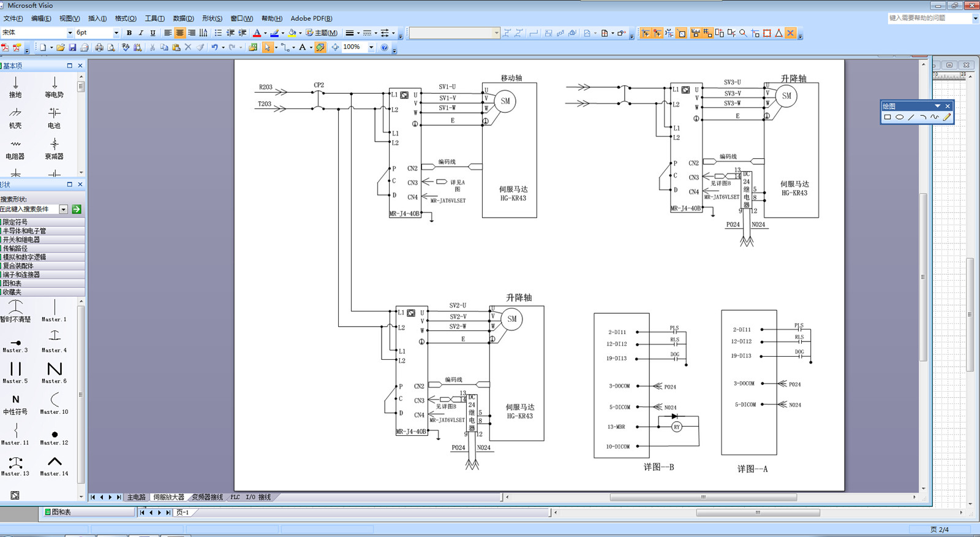The width and height of the screenshot is (980, 537).
Task: Choose the Text tool A icon
Action: coord(302,47)
